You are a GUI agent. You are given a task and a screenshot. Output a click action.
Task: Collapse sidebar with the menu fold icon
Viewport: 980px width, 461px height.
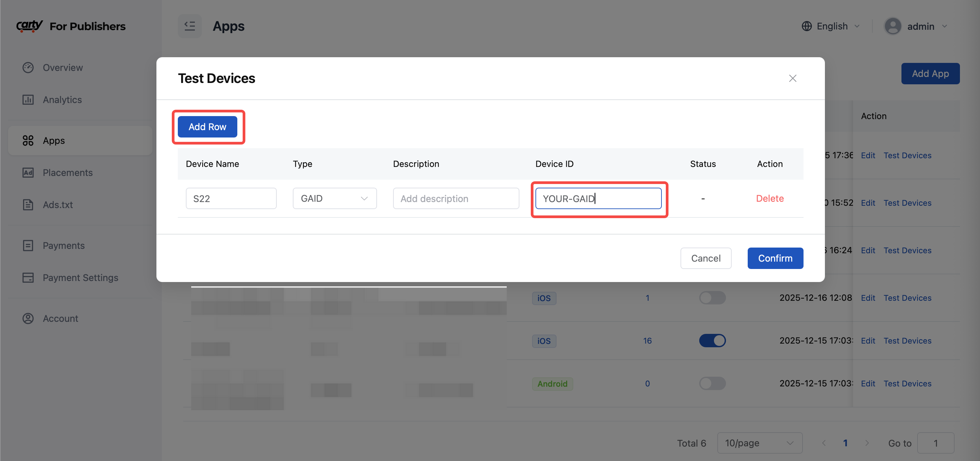pyautogui.click(x=190, y=26)
